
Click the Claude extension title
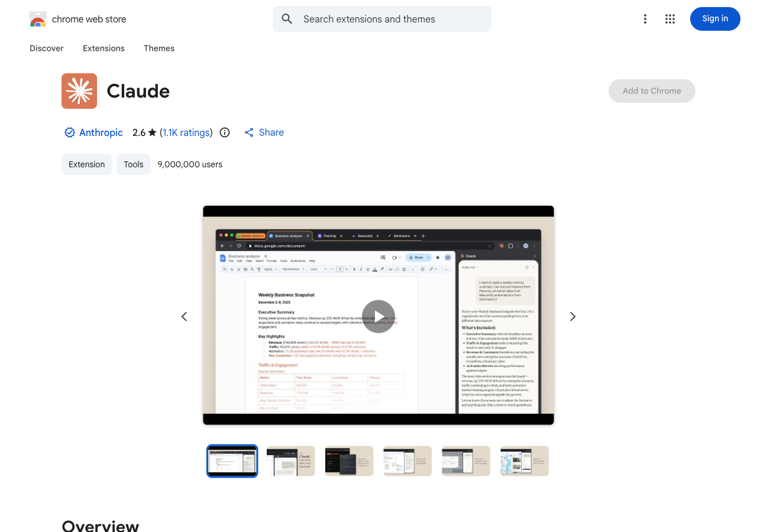(x=138, y=91)
